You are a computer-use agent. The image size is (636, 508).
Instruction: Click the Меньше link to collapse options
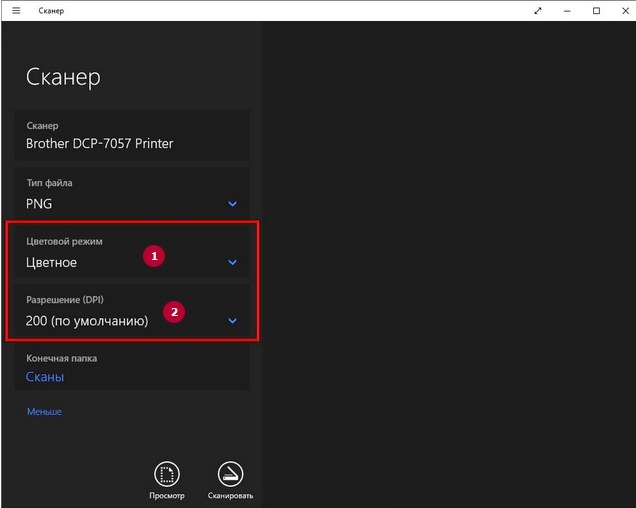[44, 411]
